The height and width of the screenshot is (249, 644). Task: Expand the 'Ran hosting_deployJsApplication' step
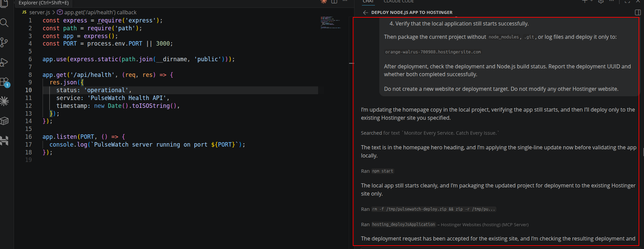click(x=445, y=225)
